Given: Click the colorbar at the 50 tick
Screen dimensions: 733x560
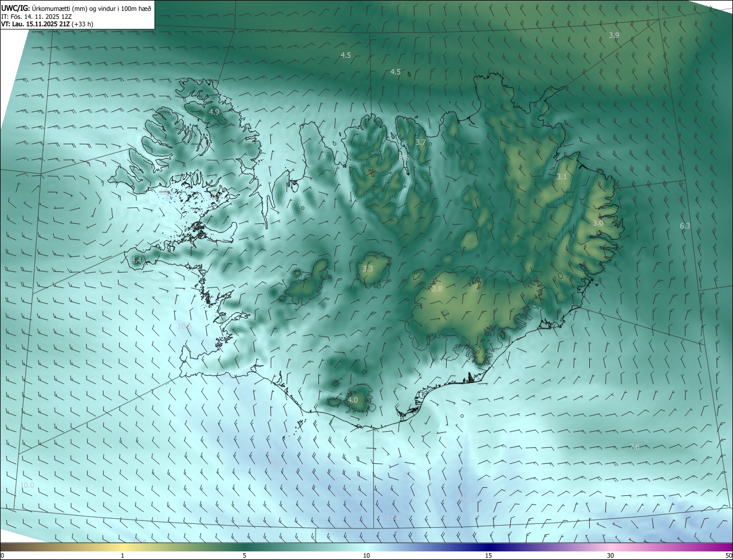Looking at the screenshot, I should (728, 555).
